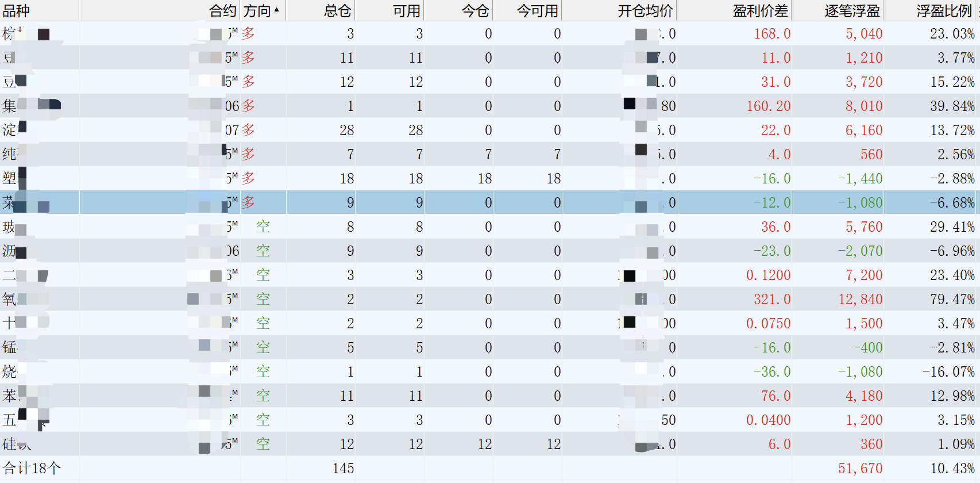Click the 可用 column header

pos(406,11)
